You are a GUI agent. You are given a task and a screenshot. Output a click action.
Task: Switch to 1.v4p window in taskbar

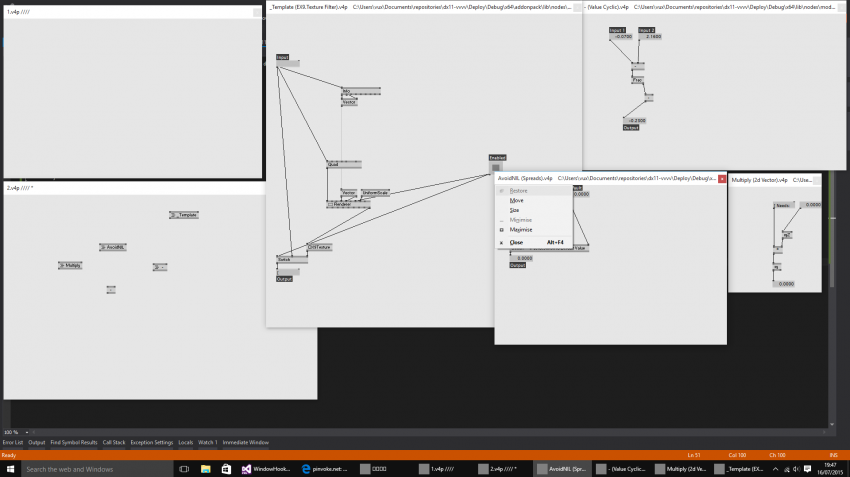point(444,468)
